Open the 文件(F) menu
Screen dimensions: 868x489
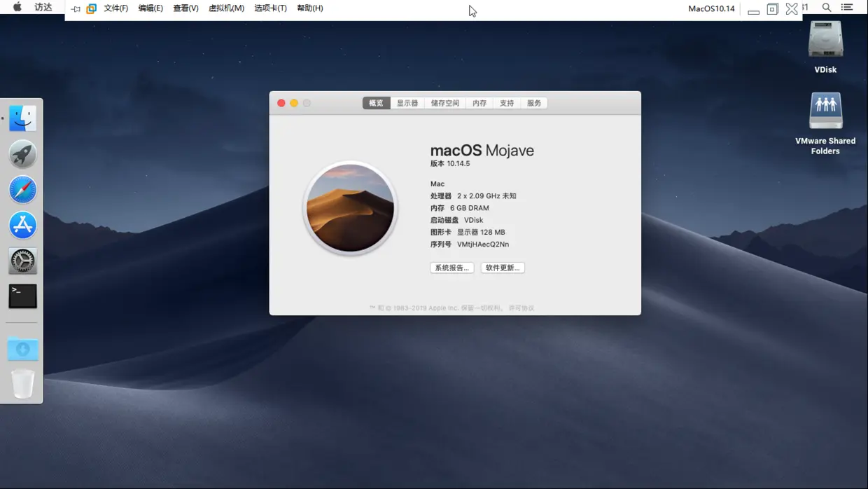[115, 8]
